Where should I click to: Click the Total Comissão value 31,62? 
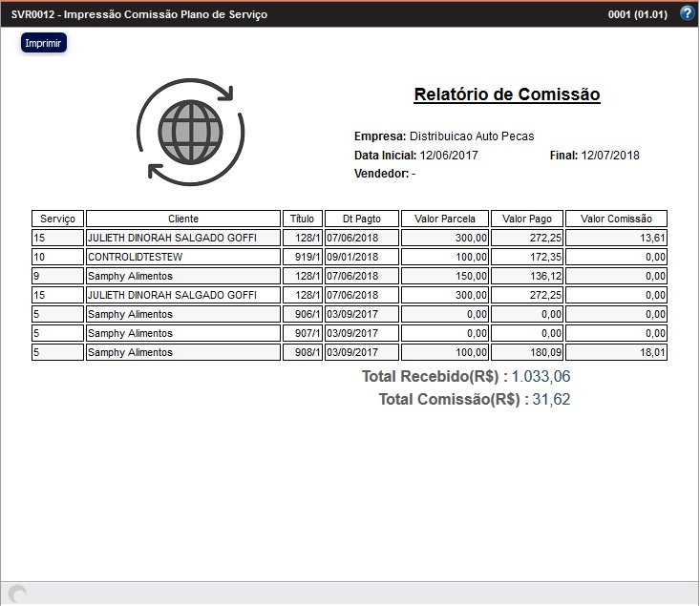pyautogui.click(x=551, y=400)
